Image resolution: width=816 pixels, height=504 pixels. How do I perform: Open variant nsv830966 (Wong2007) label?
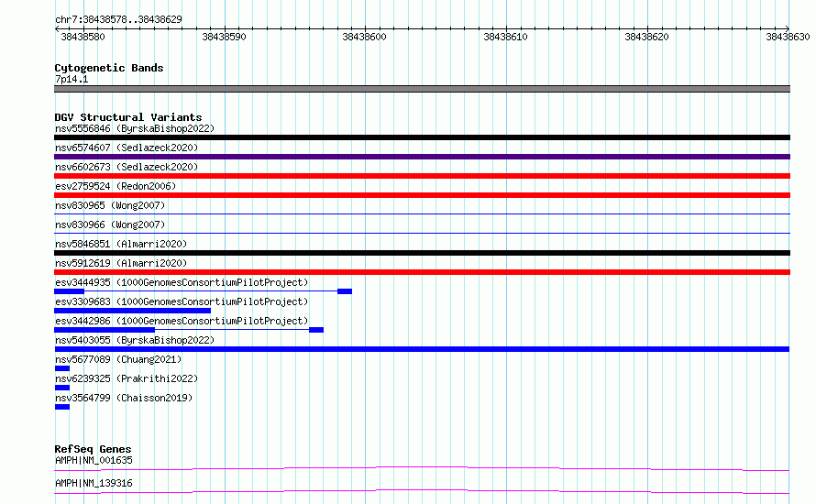pyautogui.click(x=110, y=225)
